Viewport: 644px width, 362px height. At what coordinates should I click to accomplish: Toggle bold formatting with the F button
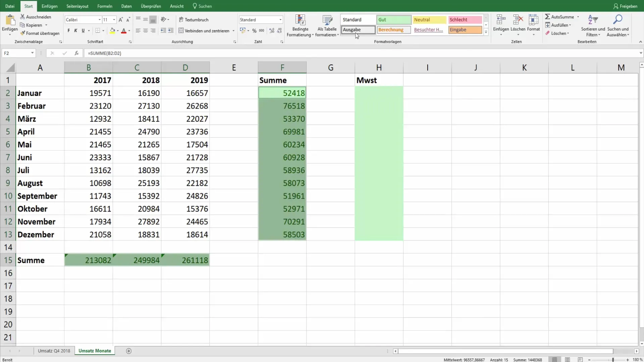point(68,31)
